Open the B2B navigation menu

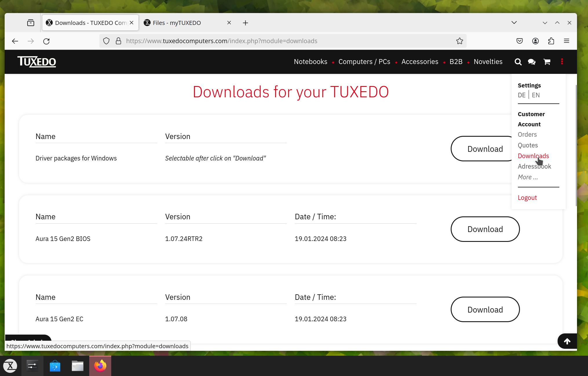click(456, 62)
